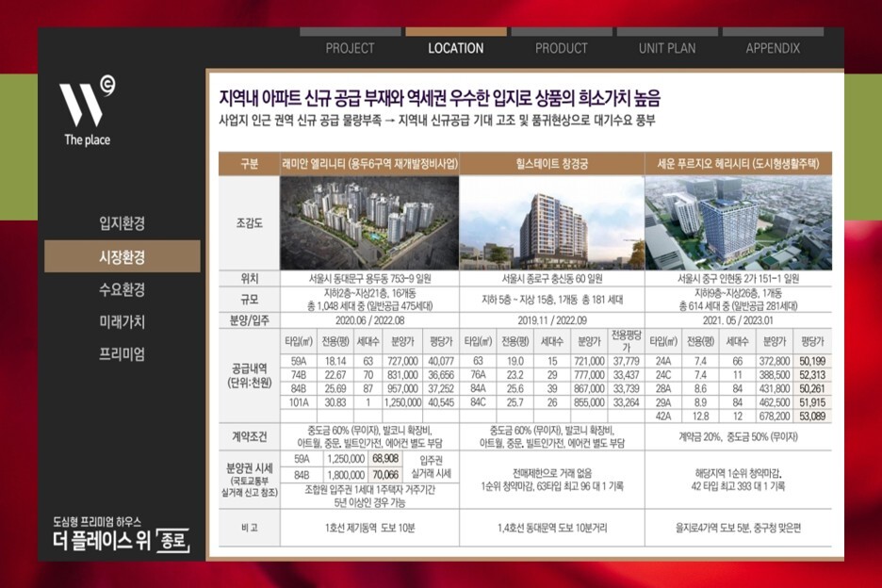Click the 구분 header cell

249,164
